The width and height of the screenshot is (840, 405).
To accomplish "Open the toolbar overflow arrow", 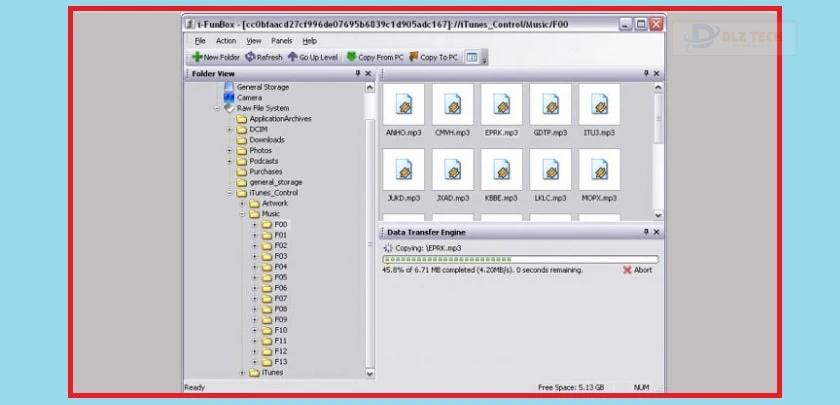I will click(x=484, y=58).
